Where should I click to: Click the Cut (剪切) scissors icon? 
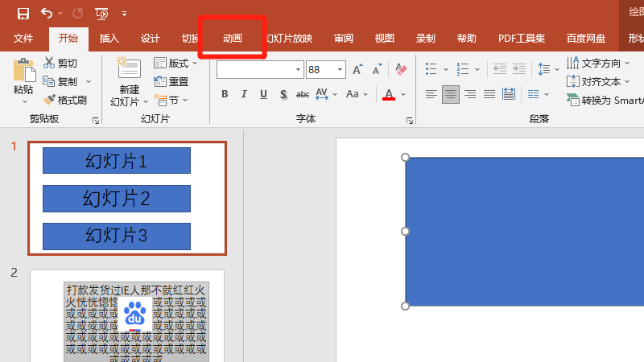click(50, 64)
